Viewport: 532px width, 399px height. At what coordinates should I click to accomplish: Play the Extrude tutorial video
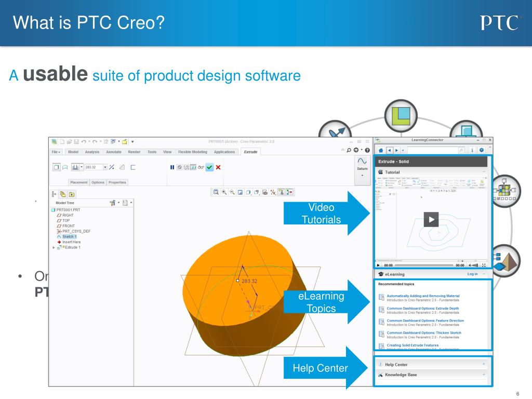point(431,219)
